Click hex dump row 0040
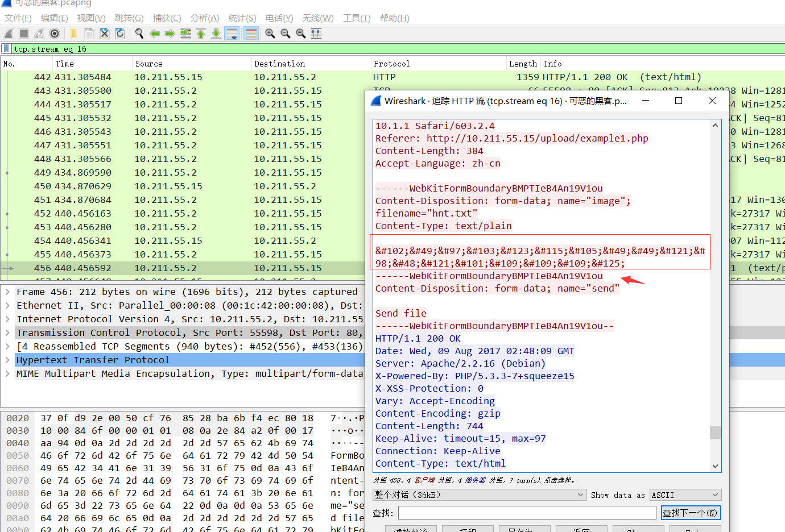The height and width of the screenshot is (532, 785). tap(185, 443)
